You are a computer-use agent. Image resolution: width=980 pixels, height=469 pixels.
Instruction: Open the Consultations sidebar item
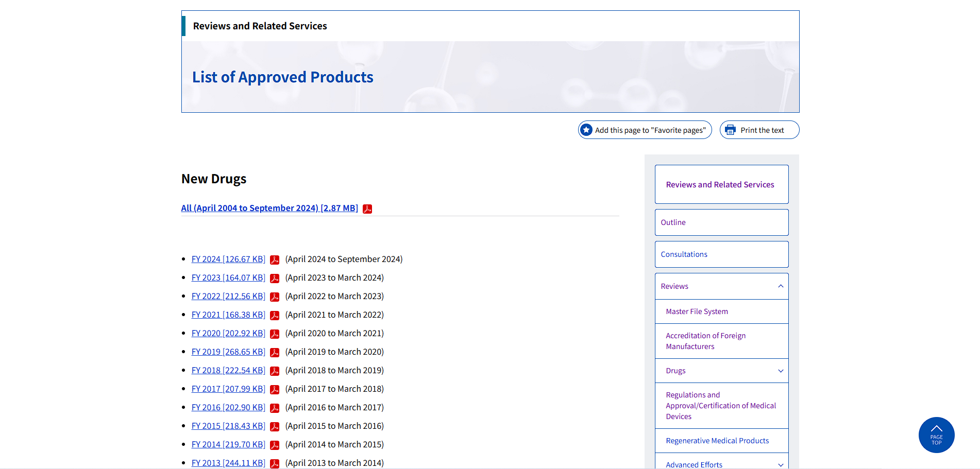(x=684, y=254)
